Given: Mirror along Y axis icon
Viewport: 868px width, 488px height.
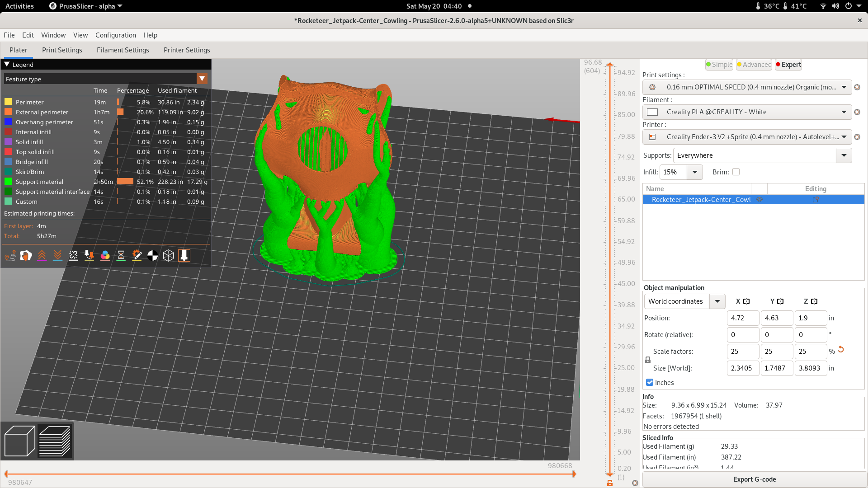Looking at the screenshot, I should click(x=780, y=301).
